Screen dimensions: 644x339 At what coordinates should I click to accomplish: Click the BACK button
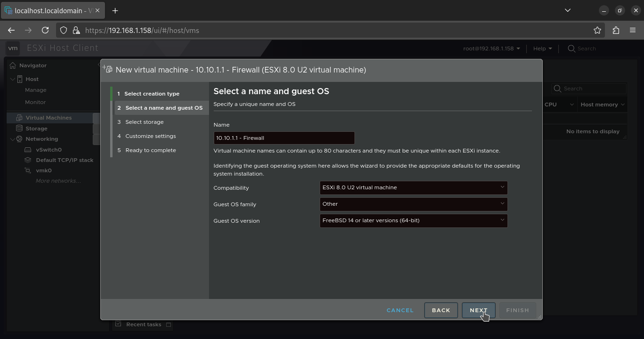pyautogui.click(x=441, y=310)
